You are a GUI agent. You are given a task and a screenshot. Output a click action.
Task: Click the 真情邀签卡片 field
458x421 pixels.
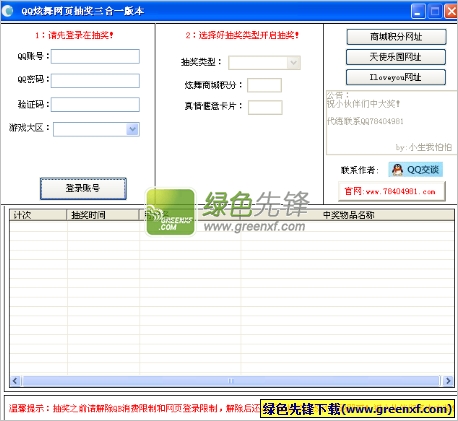pyautogui.click(x=265, y=107)
